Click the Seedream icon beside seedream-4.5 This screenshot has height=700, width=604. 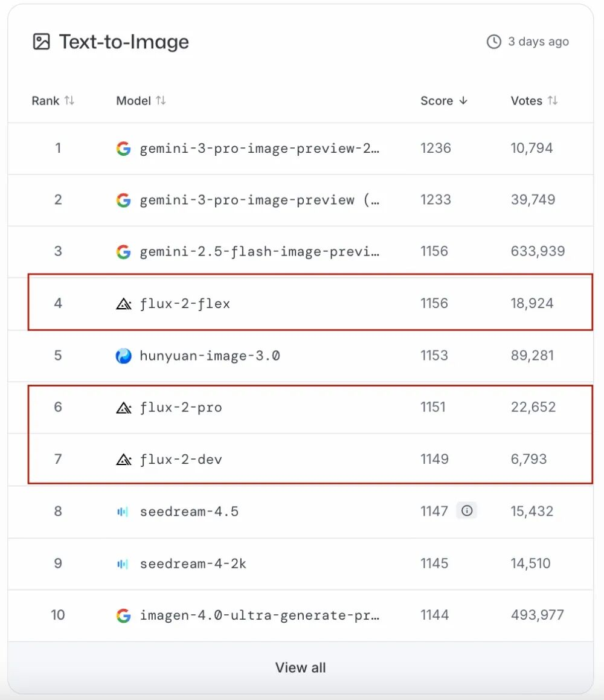[123, 512]
